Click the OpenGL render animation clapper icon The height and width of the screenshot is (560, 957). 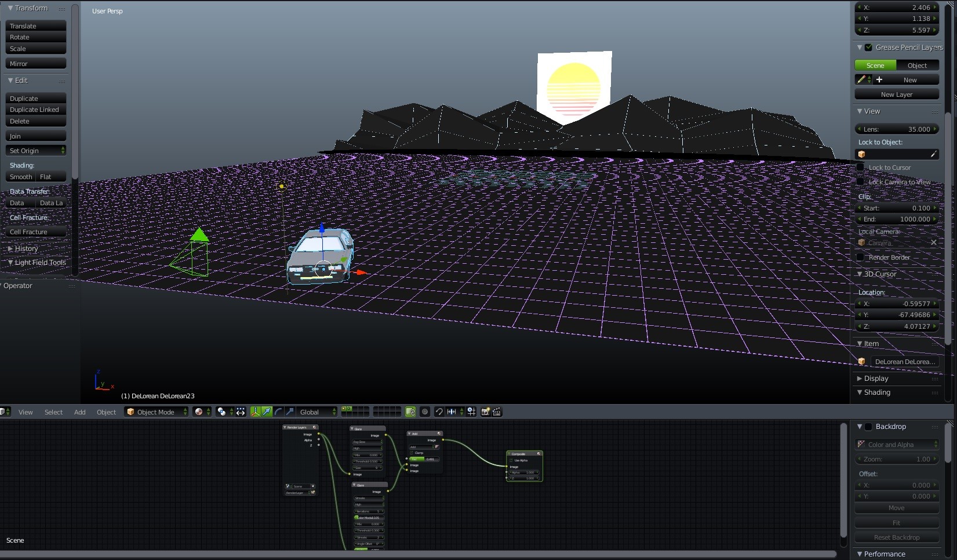click(497, 412)
